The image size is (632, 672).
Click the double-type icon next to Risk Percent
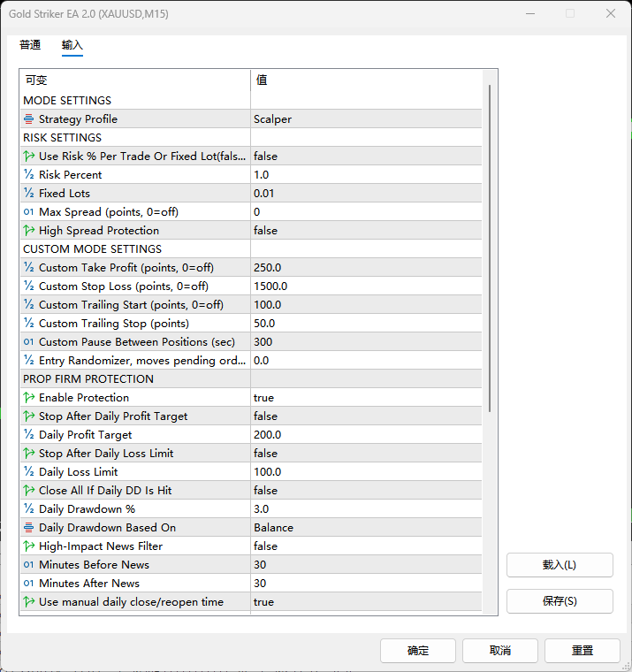click(x=28, y=174)
